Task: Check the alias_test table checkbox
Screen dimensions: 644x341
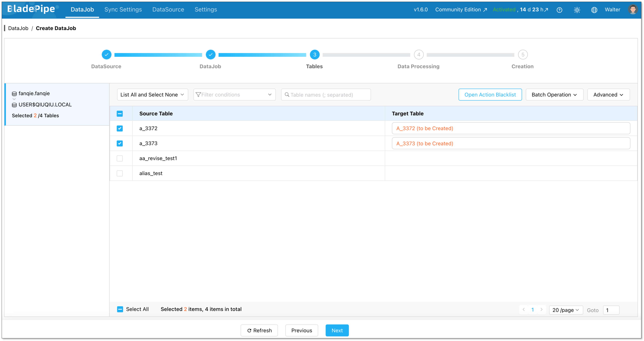Action: pos(120,173)
